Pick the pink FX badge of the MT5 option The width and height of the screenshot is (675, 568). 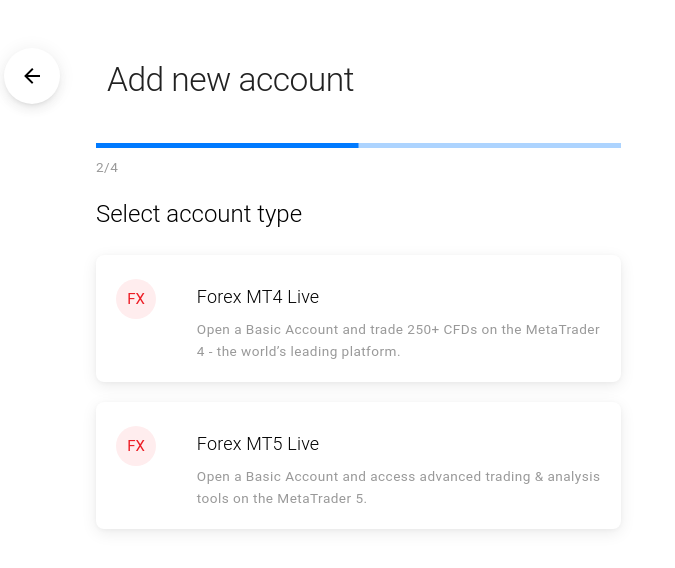click(x=136, y=446)
